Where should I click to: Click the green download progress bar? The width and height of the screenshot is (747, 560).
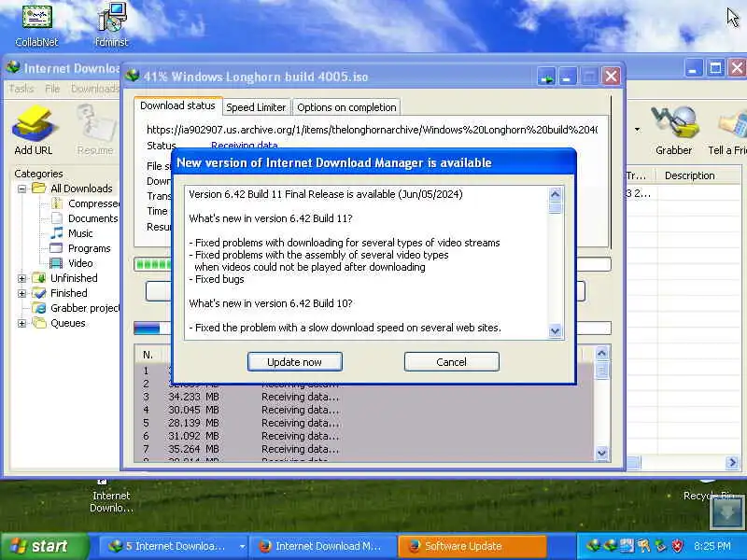[152, 264]
